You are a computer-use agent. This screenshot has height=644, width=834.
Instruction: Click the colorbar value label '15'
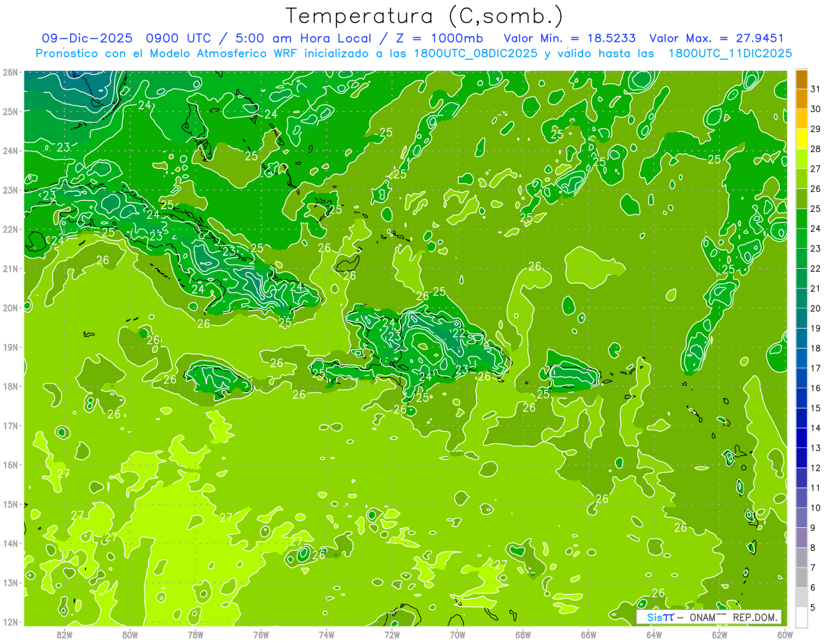[815, 408]
